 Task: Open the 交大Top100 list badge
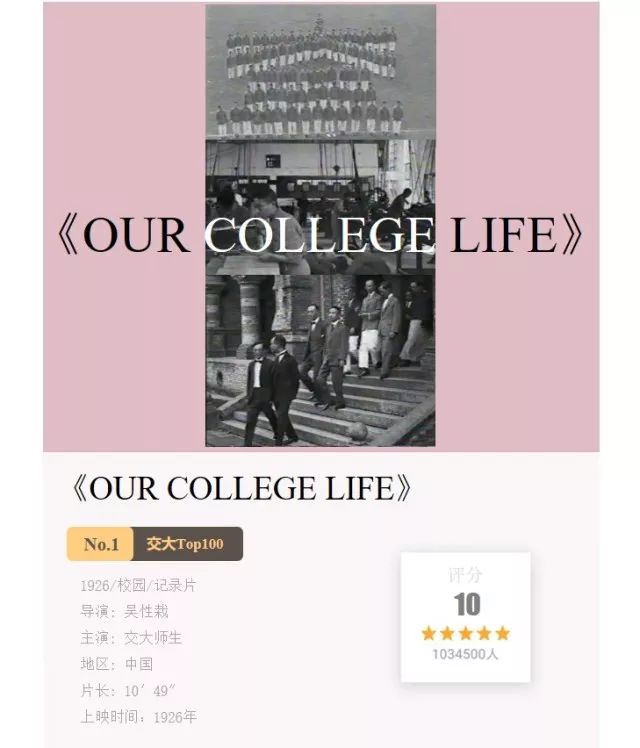point(187,544)
